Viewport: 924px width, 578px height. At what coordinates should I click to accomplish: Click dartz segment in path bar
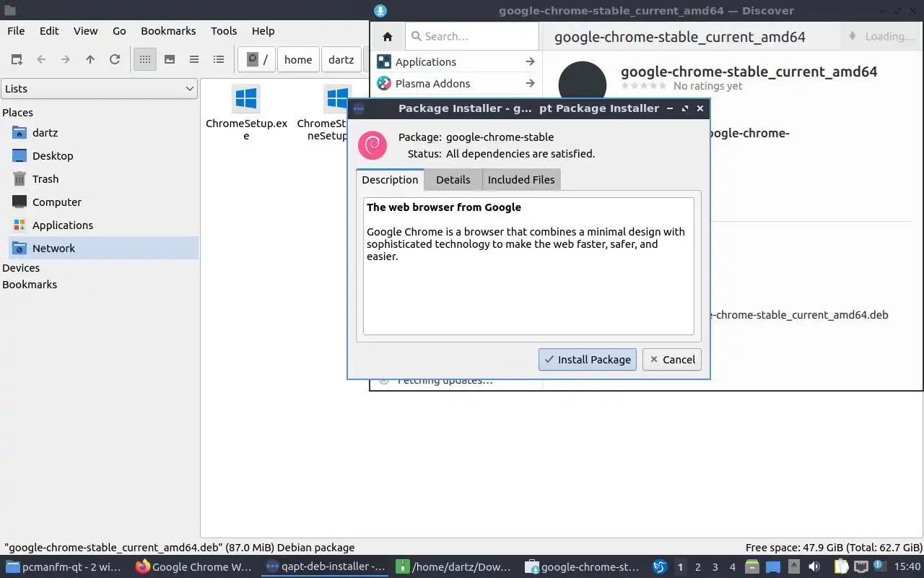[x=341, y=59]
